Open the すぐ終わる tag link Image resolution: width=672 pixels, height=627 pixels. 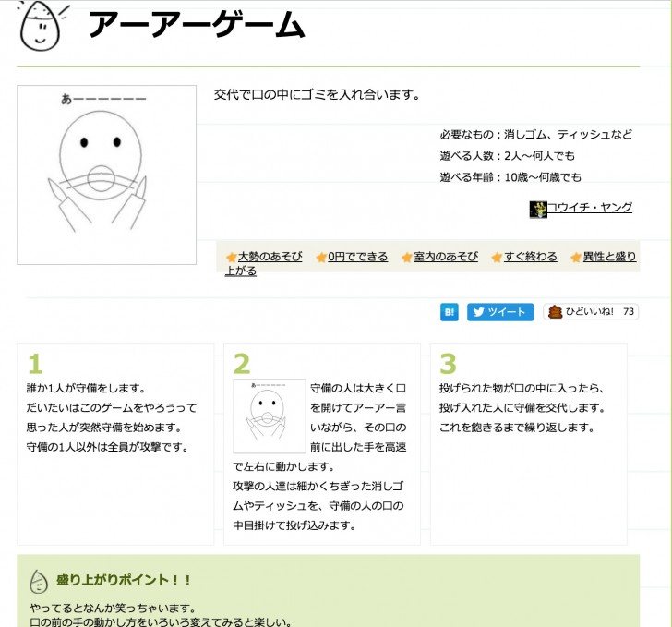click(531, 257)
